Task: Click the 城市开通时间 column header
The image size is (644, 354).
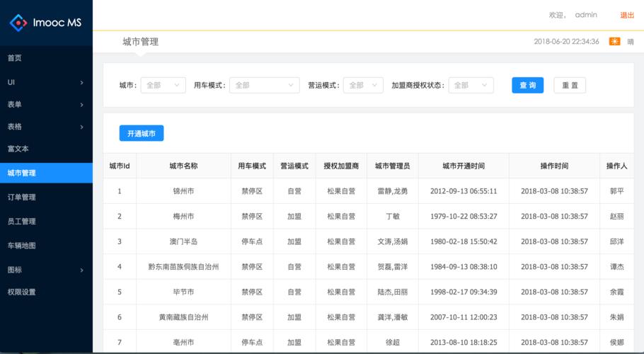Action: coord(464,166)
